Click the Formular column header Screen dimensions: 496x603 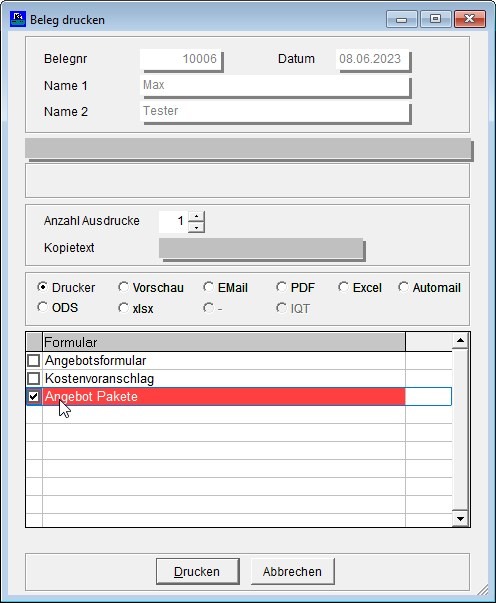(x=224, y=342)
